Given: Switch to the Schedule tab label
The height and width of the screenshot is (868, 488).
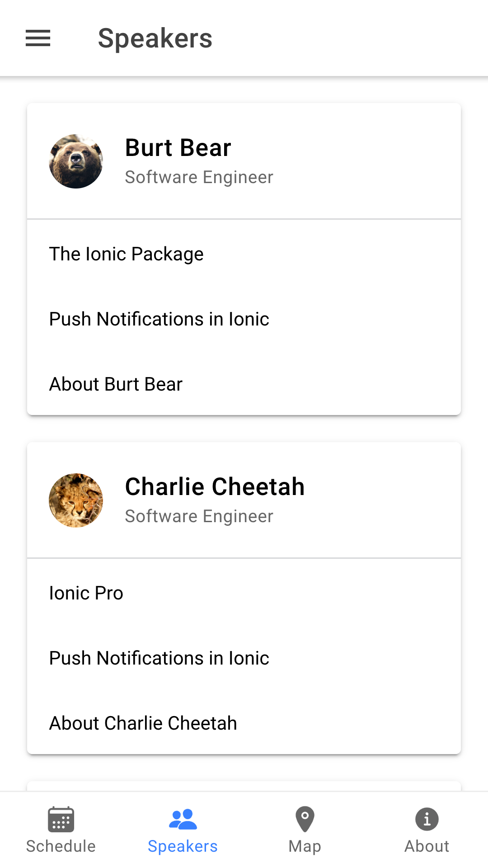Looking at the screenshot, I should 61,846.
